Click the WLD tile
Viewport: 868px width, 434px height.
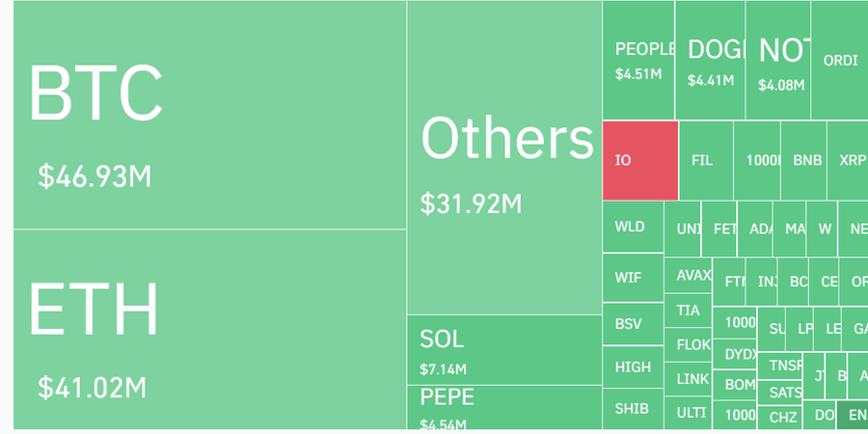tap(634, 227)
